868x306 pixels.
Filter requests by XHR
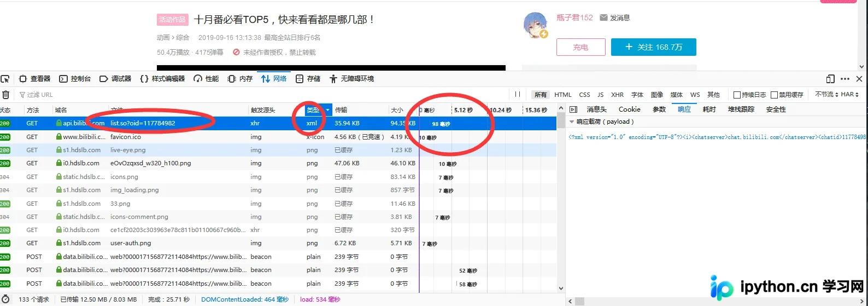(x=618, y=95)
